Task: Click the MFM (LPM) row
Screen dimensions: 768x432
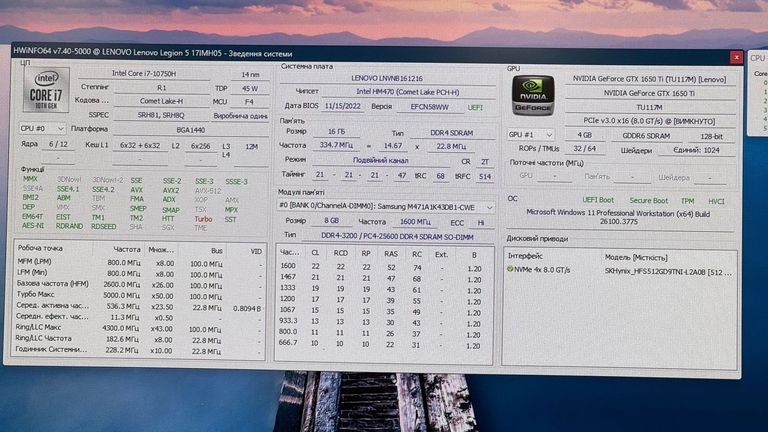Action: [139, 262]
